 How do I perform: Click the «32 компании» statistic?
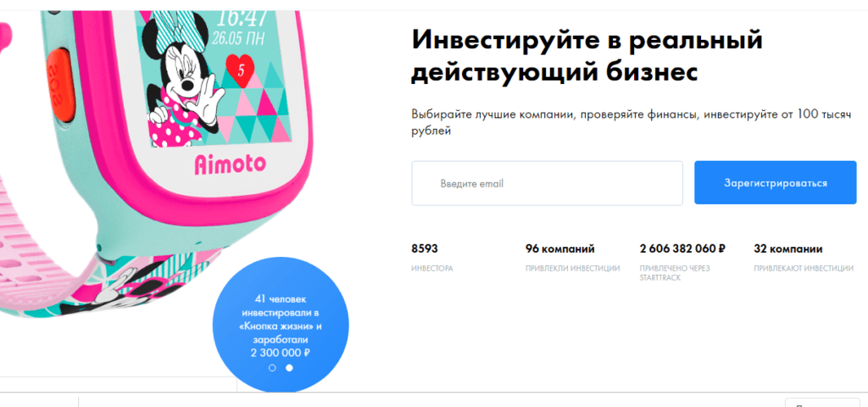tap(787, 248)
